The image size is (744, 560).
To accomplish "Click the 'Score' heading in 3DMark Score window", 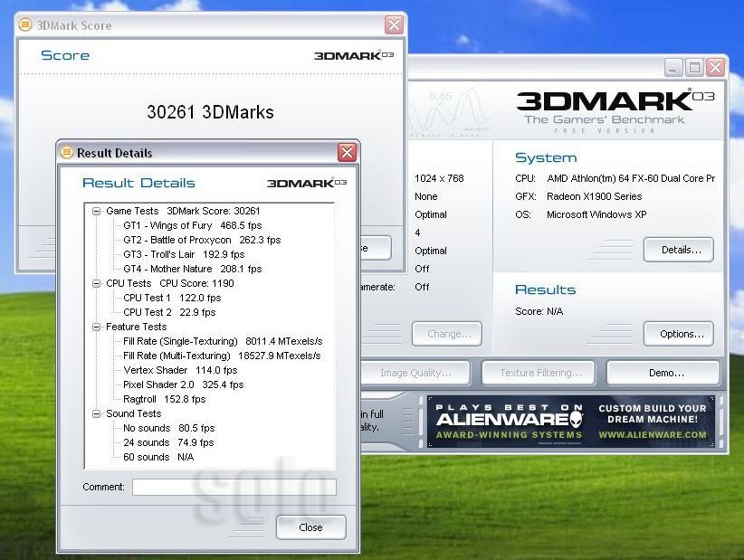I will (x=65, y=55).
